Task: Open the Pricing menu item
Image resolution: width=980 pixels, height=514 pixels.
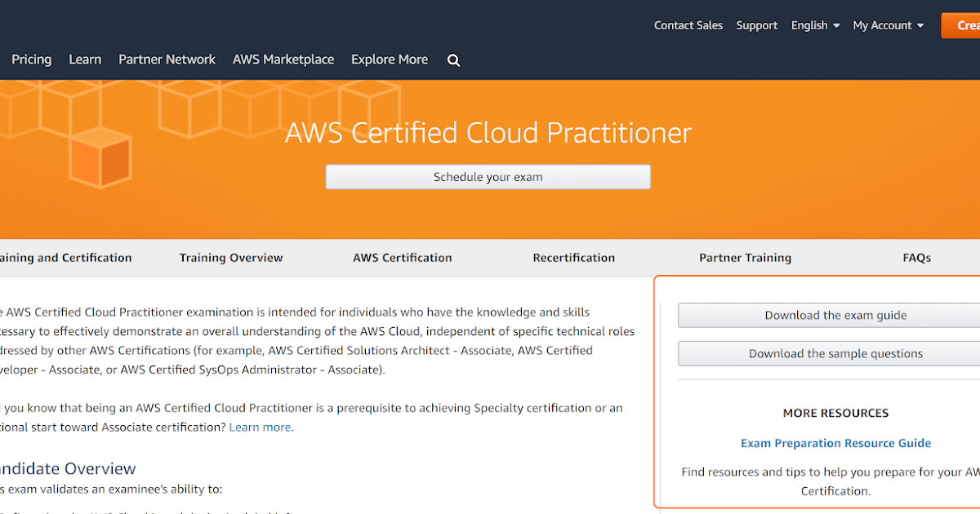Action: coord(32,60)
